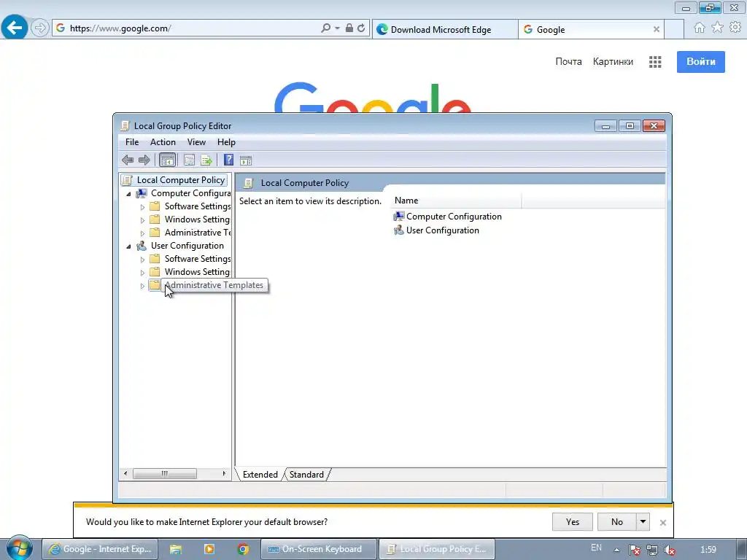Click the tree pane scroll-left arrow
Screen dimensions: 747x560
coord(125,473)
